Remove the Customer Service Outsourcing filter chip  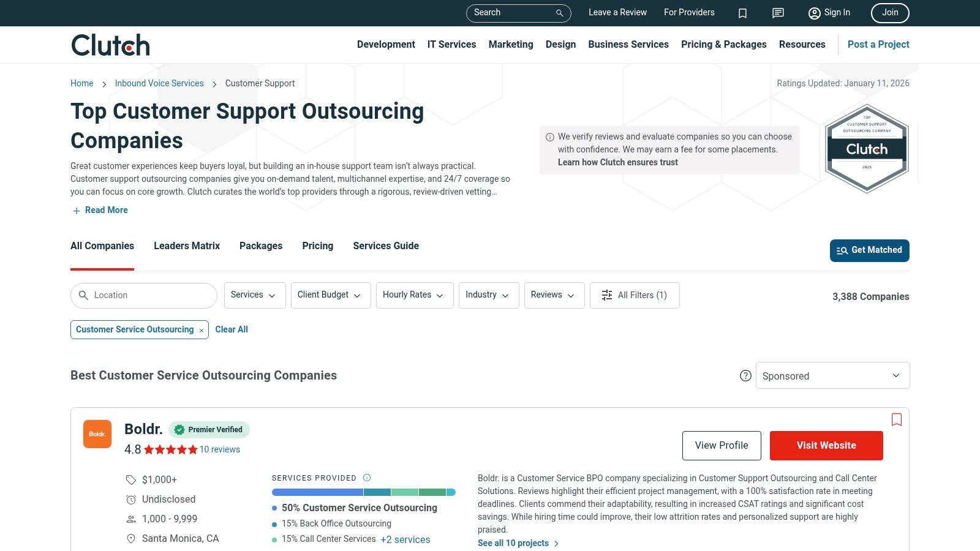(201, 330)
